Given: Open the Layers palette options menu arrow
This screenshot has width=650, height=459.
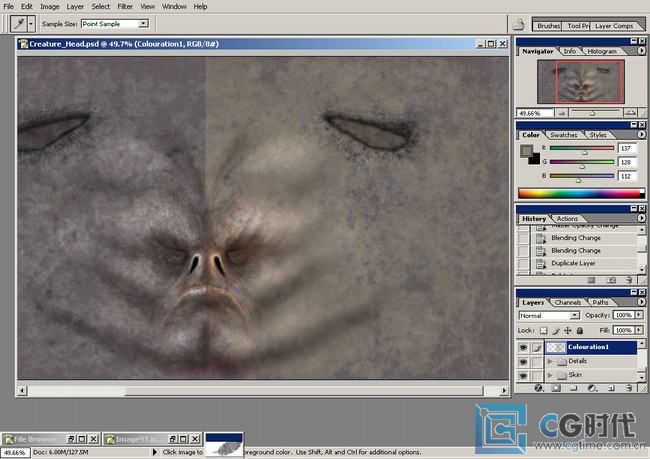Looking at the screenshot, I should coord(641,302).
